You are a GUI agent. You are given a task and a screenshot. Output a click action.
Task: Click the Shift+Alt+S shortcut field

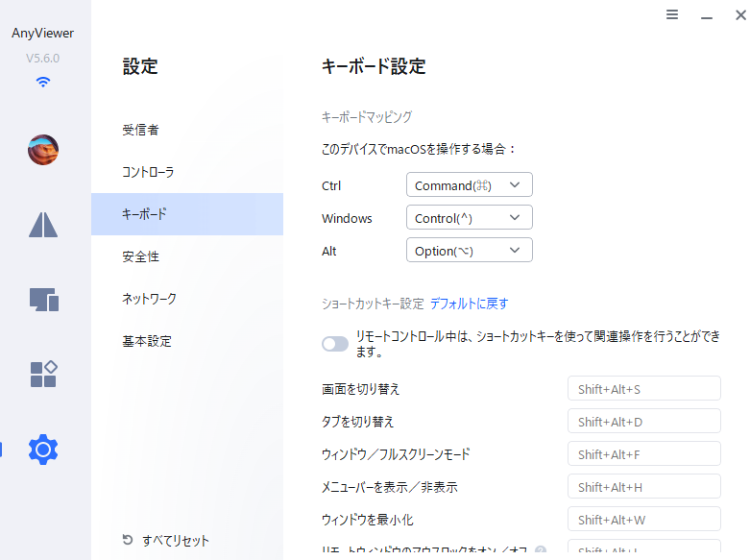coord(643,388)
